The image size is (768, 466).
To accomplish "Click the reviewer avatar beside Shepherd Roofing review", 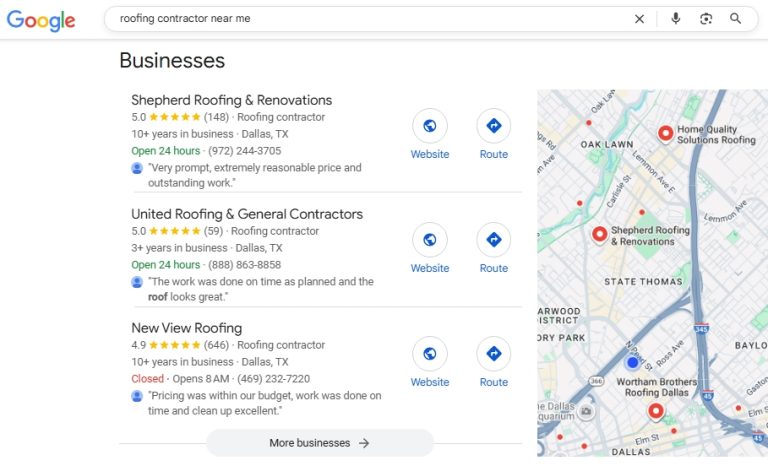I will (137, 168).
